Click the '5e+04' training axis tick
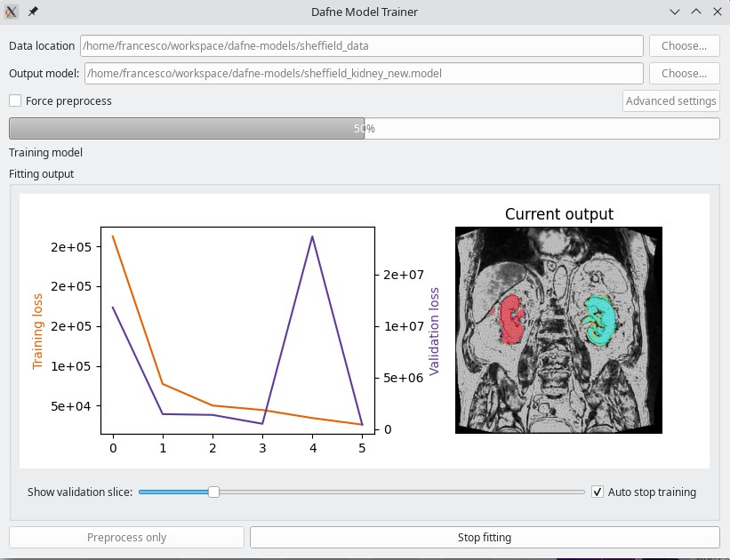The height and width of the screenshot is (560, 730). pos(71,406)
